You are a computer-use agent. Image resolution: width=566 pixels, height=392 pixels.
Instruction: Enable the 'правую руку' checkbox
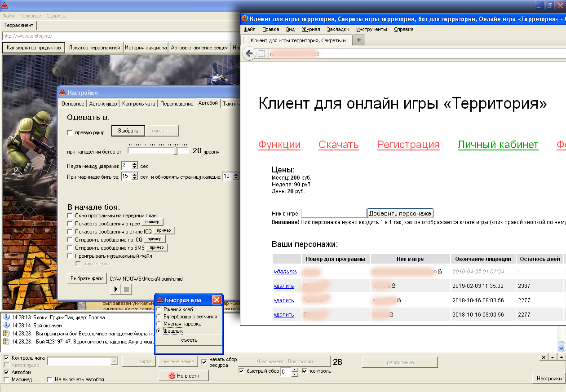point(70,132)
